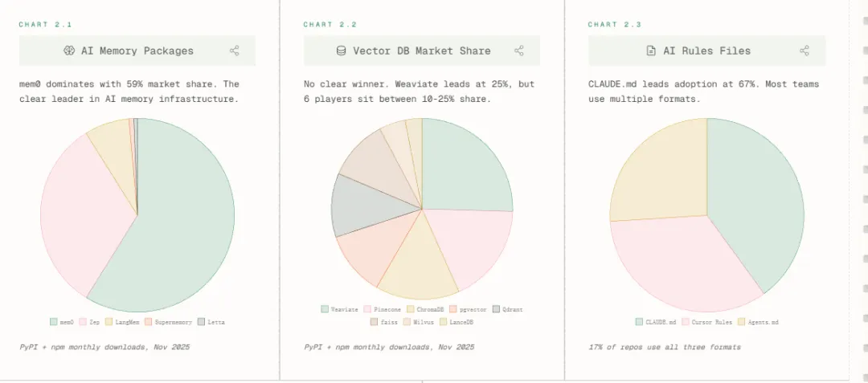
Task: Click the Cursor Rules legend entry
Action: (x=707, y=322)
